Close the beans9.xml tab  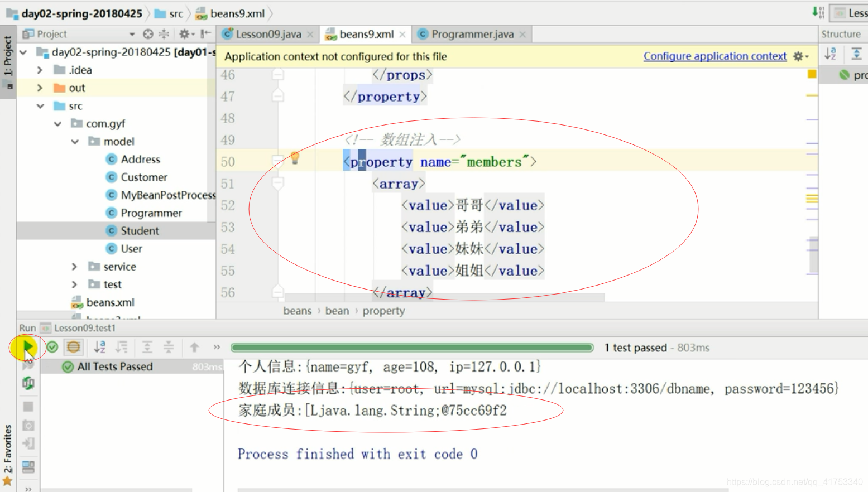tap(402, 35)
